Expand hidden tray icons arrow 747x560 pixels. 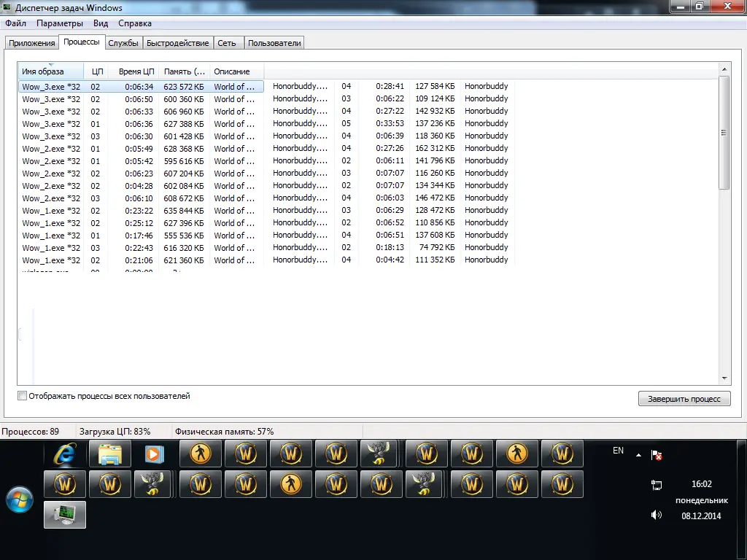coord(639,455)
